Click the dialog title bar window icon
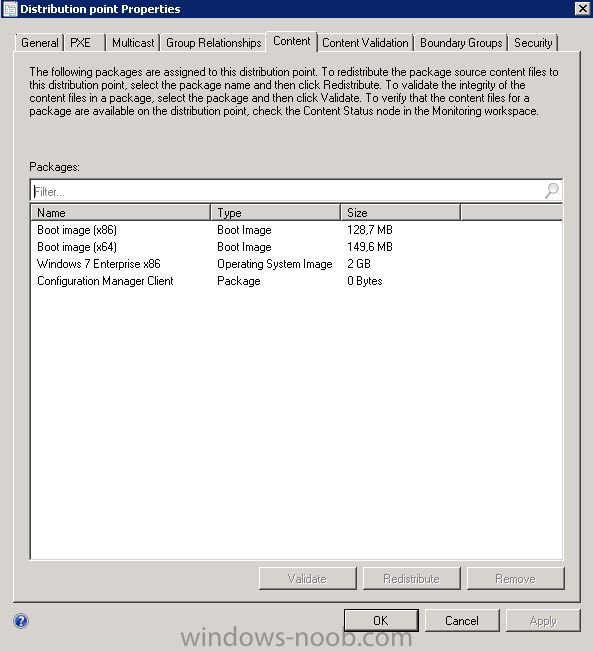Screen dimensions: 593x652 coord(10,9)
